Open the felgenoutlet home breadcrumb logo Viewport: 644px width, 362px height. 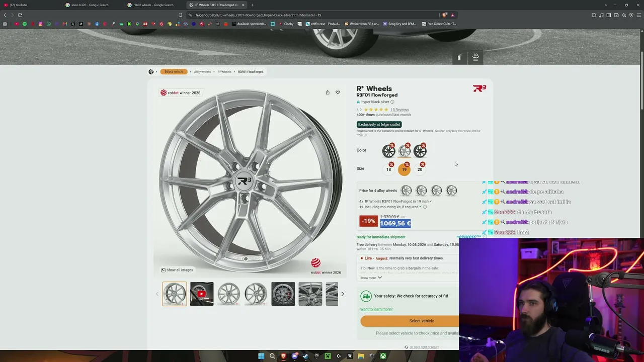coord(151,72)
